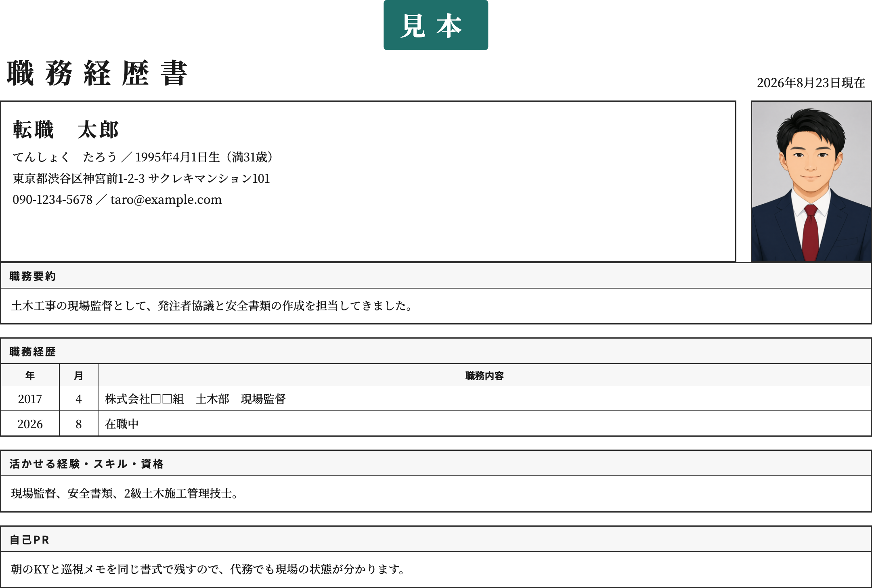
Task: Click the furigana and birthdate line
Action: coord(143,157)
